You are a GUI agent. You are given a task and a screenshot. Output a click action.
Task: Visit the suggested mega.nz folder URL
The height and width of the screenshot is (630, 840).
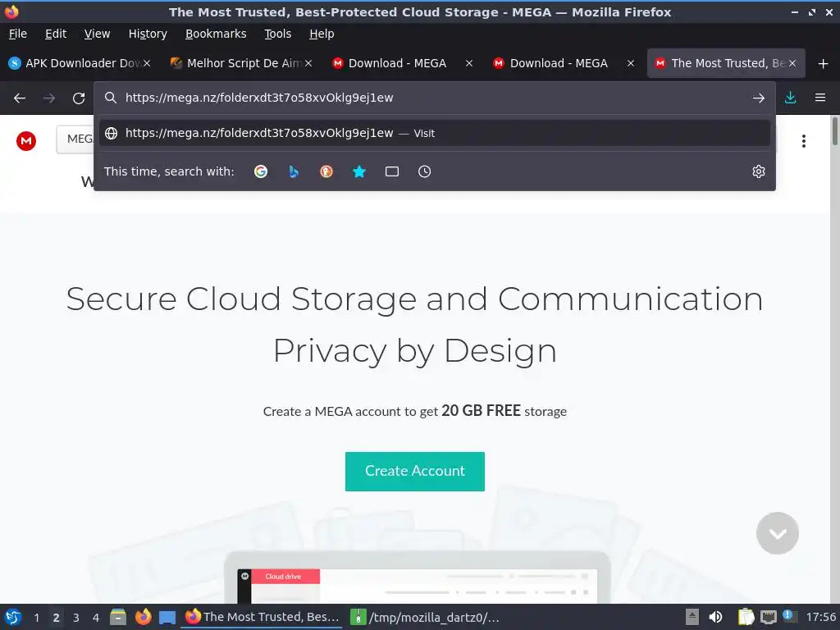pyautogui.click(x=435, y=133)
